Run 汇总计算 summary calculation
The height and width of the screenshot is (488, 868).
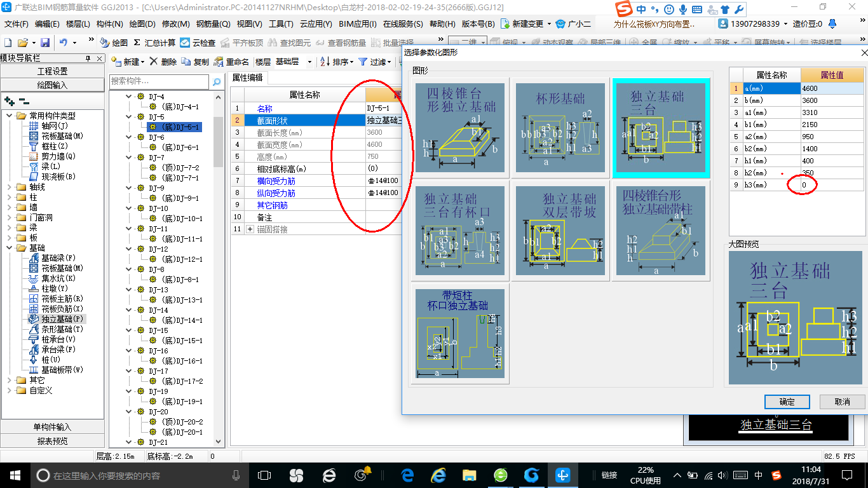click(x=154, y=43)
